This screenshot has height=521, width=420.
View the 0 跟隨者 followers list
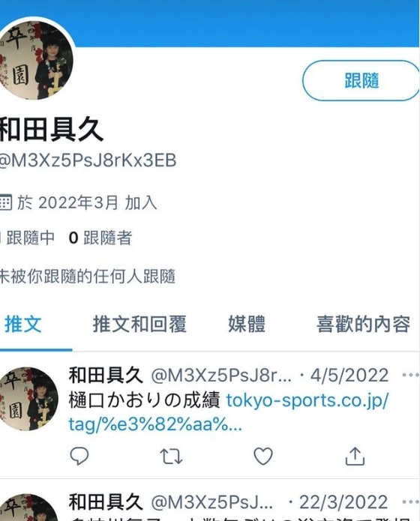click(100, 238)
